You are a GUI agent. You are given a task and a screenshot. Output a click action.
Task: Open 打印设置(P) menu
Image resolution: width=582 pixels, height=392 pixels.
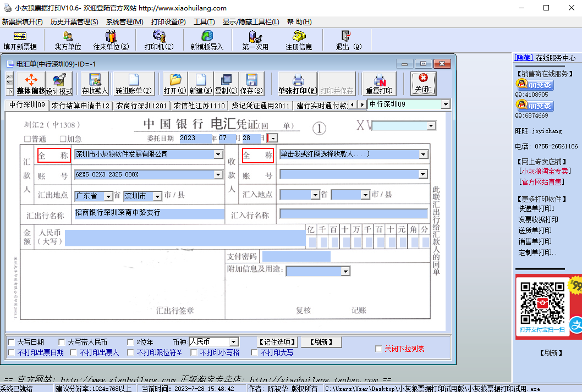pyautogui.click(x=168, y=22)
